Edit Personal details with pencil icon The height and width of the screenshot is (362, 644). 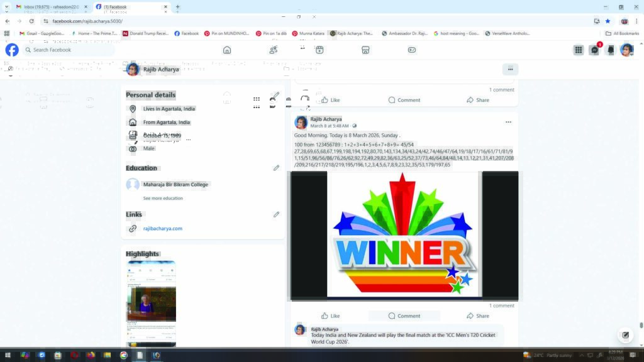point(275,96)
